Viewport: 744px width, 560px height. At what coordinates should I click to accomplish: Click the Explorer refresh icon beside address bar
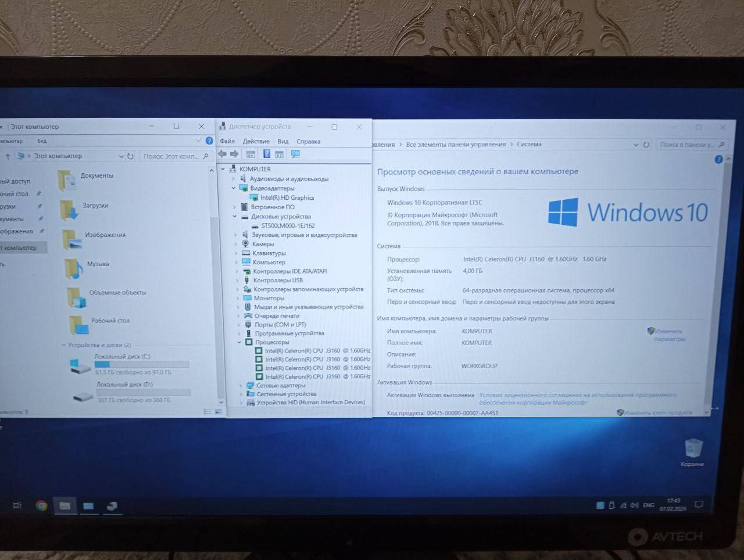pyautogui.click(x=130, y=156)
